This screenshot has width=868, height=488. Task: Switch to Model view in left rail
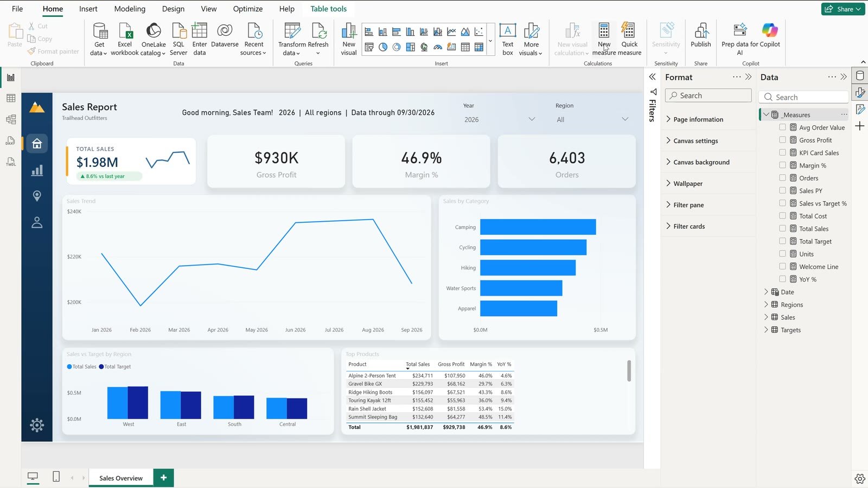pos(11,119)
